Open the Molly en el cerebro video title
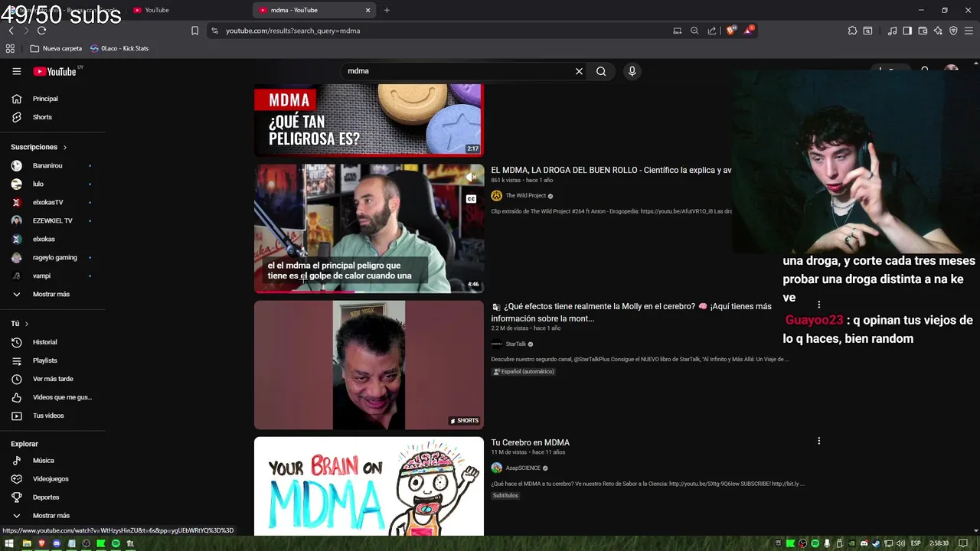 point(631,312)
